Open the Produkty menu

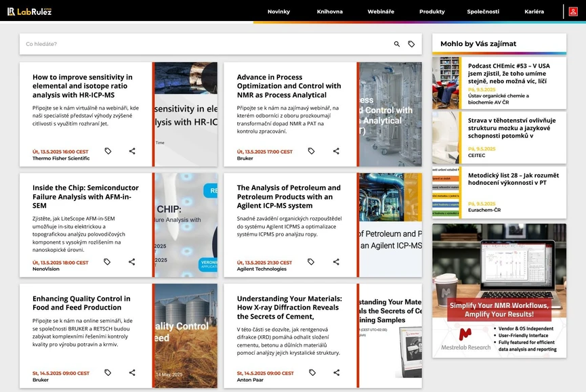coord(432,12)
